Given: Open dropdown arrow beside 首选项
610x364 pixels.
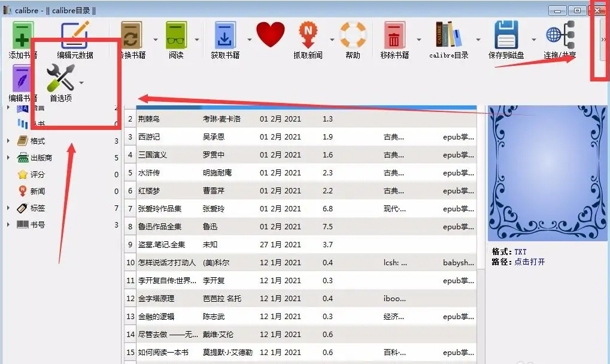Looking at the screenshot, I should (81, 83).
